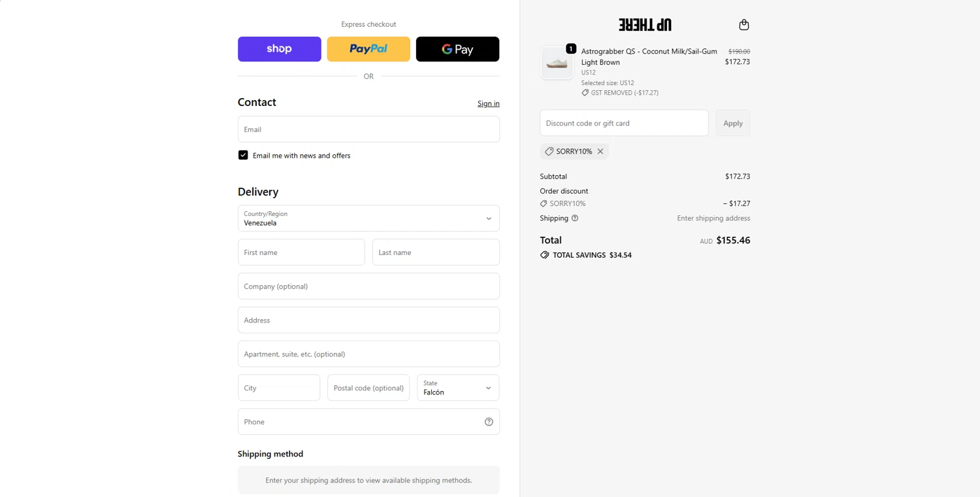Open the Country/Region dropdown

click(x=368, y=218)
